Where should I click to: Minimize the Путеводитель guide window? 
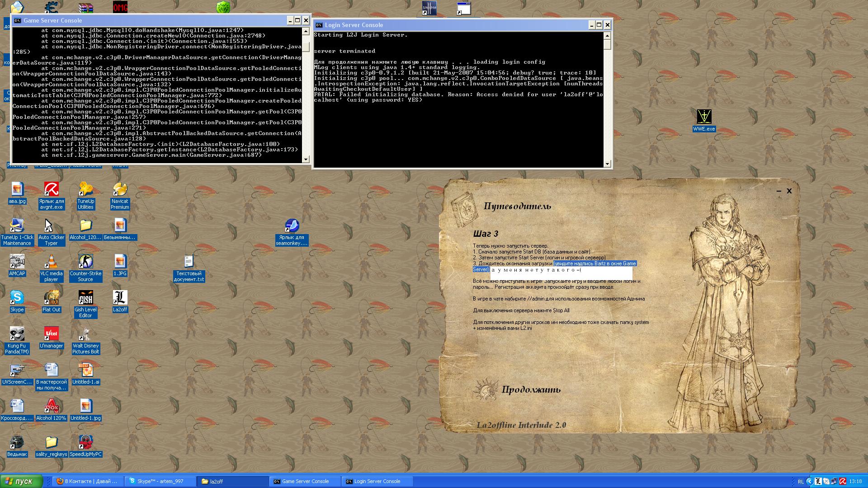click(778, 191)
